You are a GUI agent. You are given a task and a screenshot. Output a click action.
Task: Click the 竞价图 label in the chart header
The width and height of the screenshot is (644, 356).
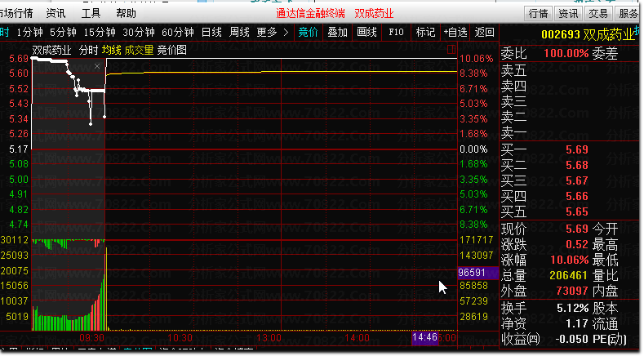pyautogui.click(x=171, y=50)
